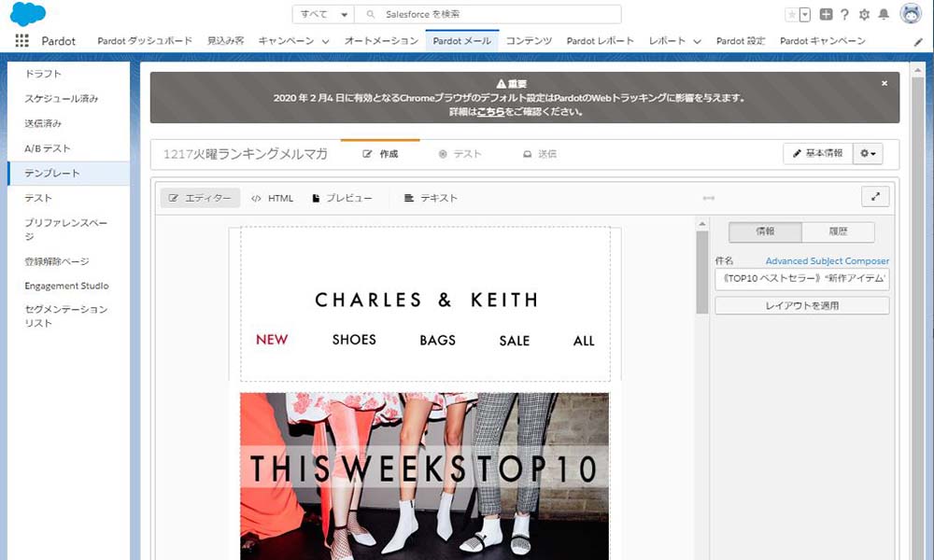The image size is (934, 560).
Task: Click the editor canvas scrollbar thumb
Action: 702,272
